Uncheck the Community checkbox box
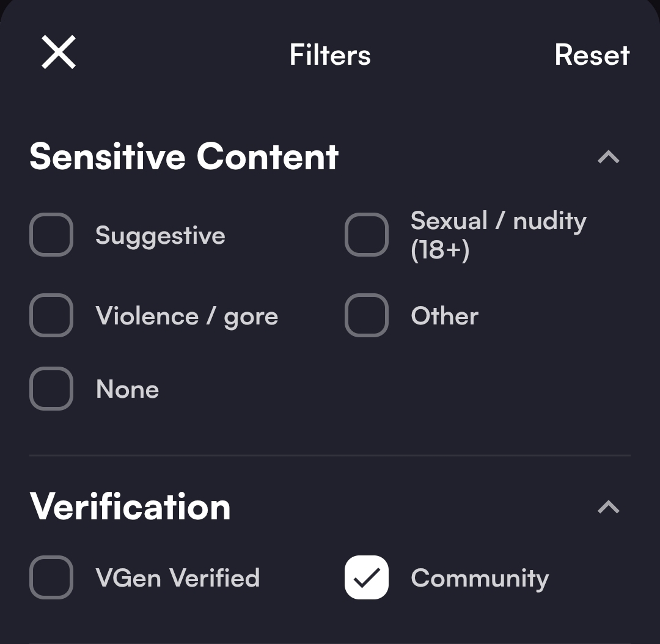This screenshot has width=660, height=644. tap(367, 577)
